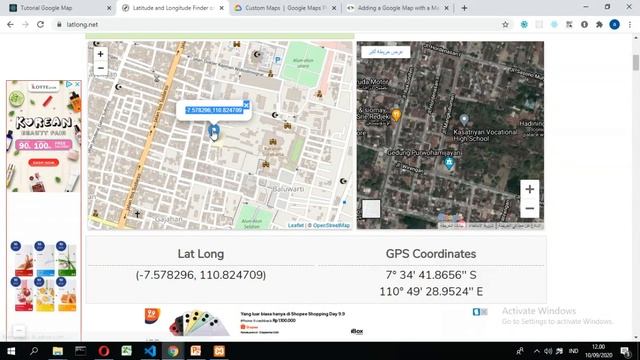
Task: Switch to Adding a Google Map tab
Action: coord(397,8)
